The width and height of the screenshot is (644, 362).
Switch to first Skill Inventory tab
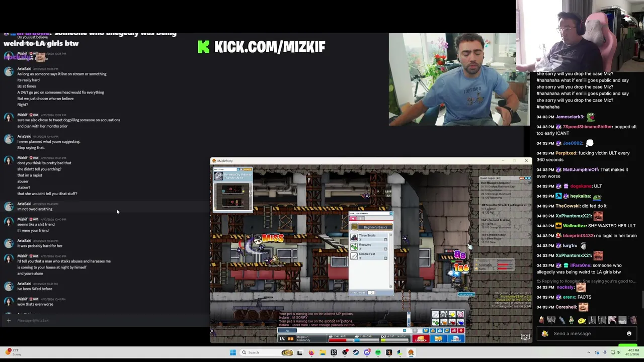(353, 218)
